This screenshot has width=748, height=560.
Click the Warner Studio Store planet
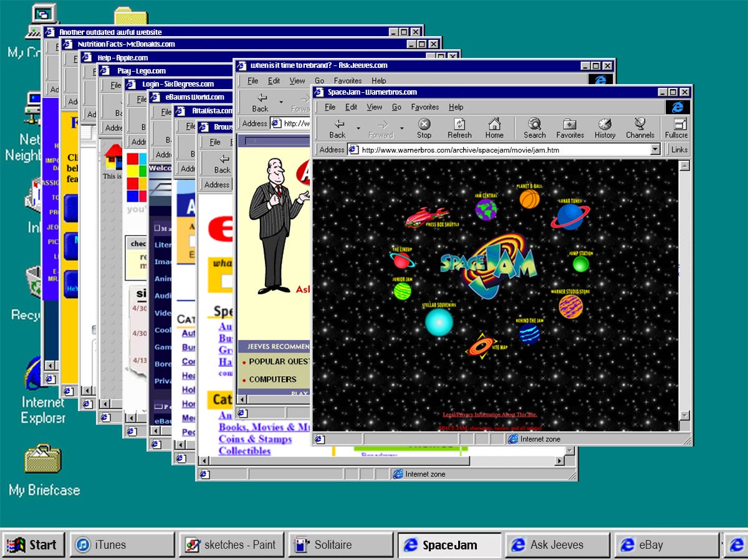570,306
